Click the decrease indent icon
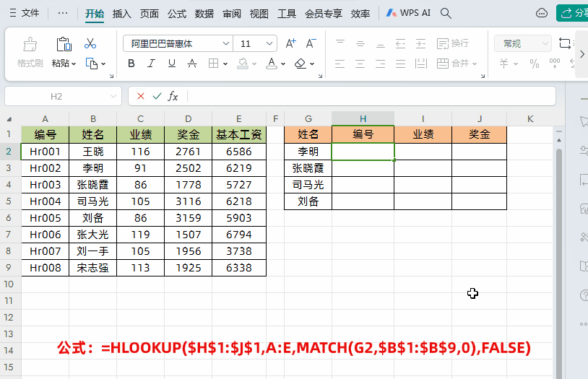 400,43
